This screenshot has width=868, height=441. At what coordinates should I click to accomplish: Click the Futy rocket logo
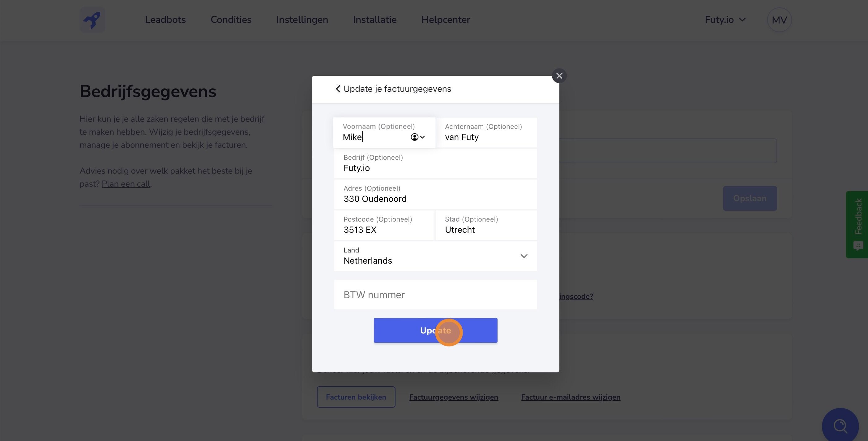92,20
